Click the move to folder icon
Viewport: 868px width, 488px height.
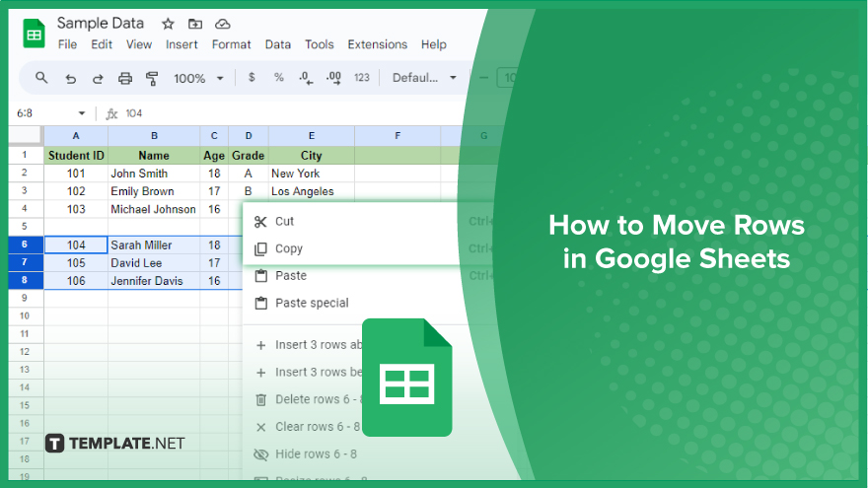coord(195,24)
